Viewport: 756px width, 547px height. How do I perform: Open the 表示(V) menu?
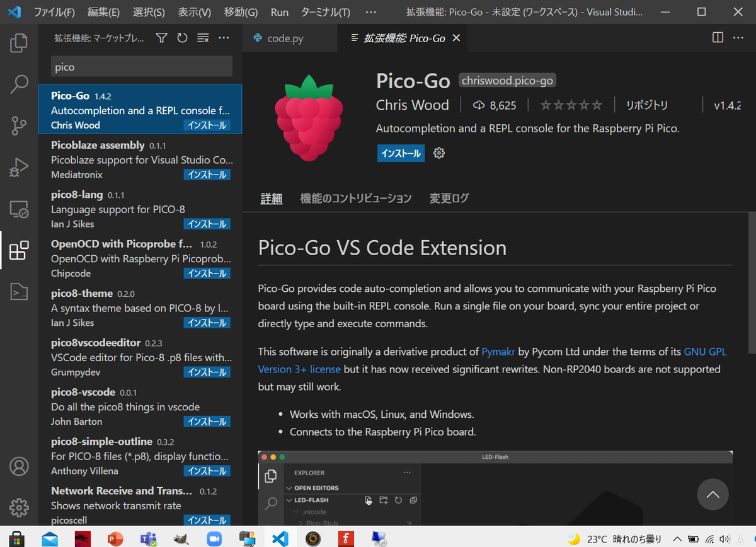pos(195,12)
